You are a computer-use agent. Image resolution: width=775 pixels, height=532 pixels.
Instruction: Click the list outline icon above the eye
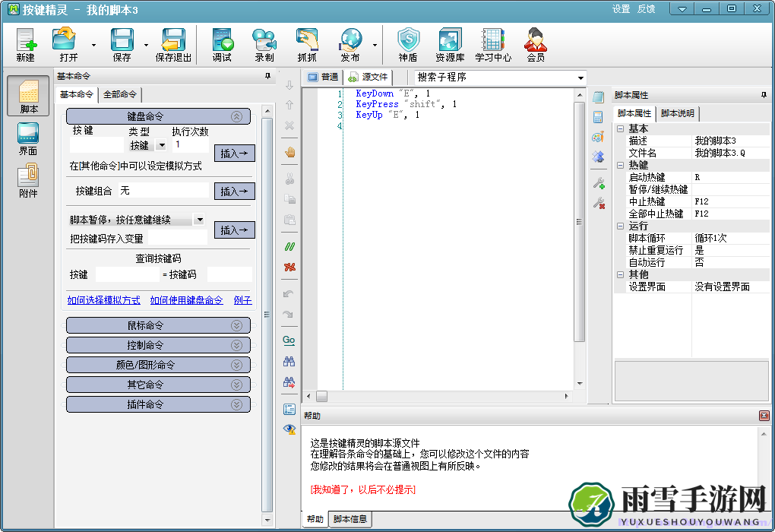click(x=289, y=409)
